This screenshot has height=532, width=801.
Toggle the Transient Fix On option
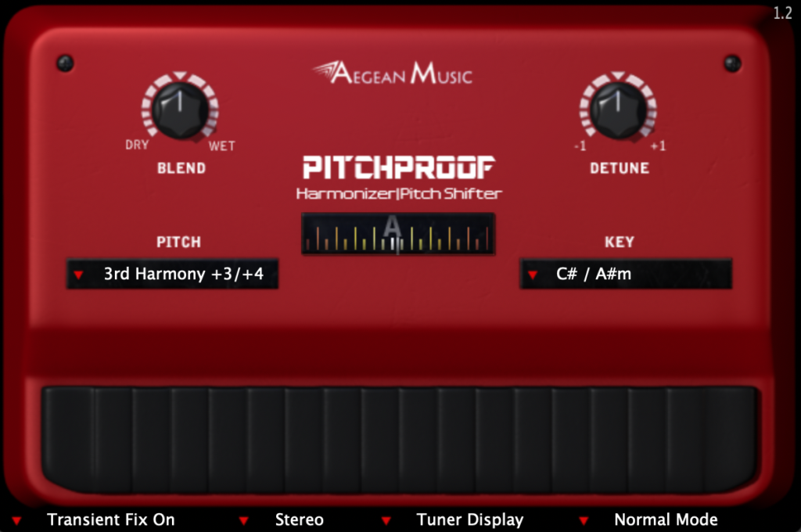pos(110,519)
